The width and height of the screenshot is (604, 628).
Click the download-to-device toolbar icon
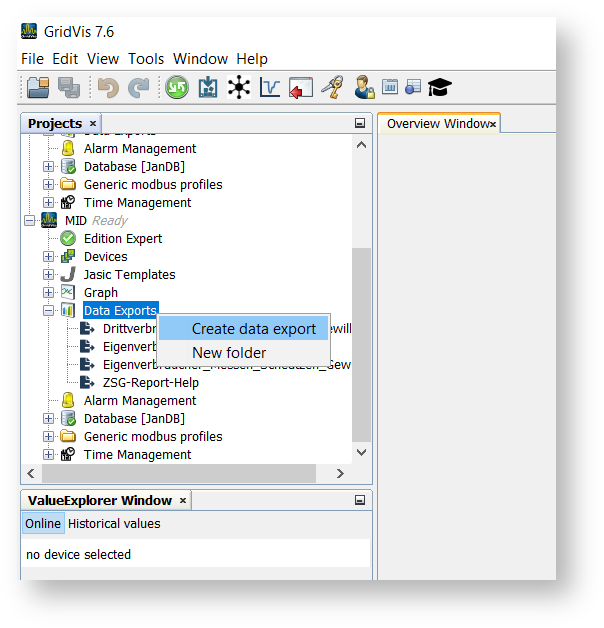click(208, 88)
